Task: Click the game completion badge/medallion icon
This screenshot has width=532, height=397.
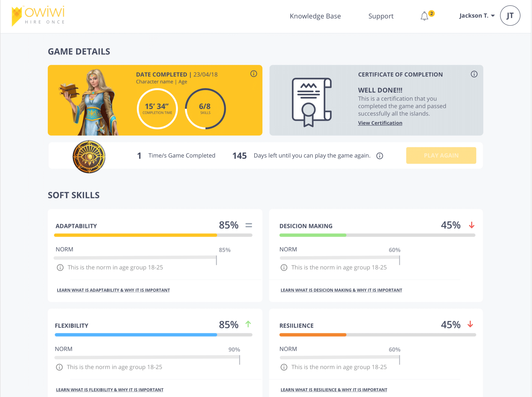Action: (x=90, y=156)
